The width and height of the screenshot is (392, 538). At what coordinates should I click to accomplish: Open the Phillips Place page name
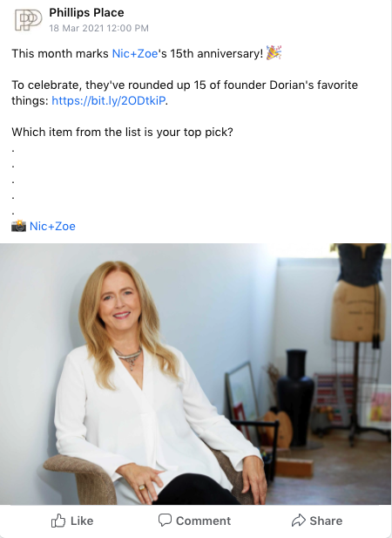87,13
